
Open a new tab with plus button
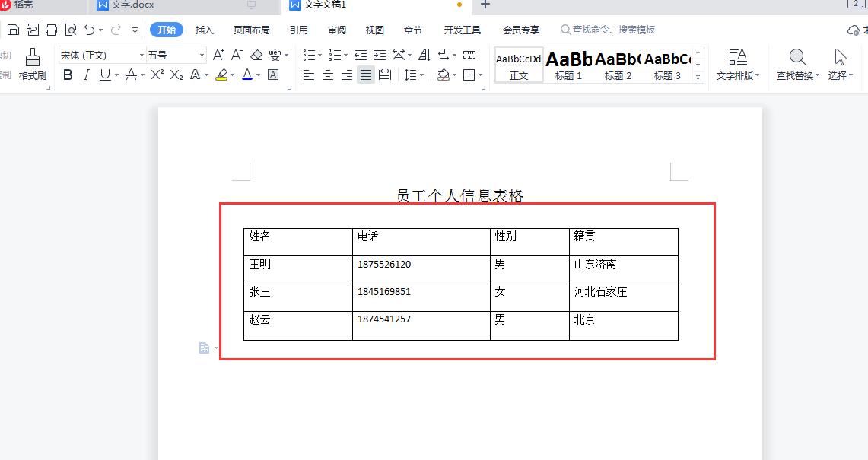tap(485, 5)
